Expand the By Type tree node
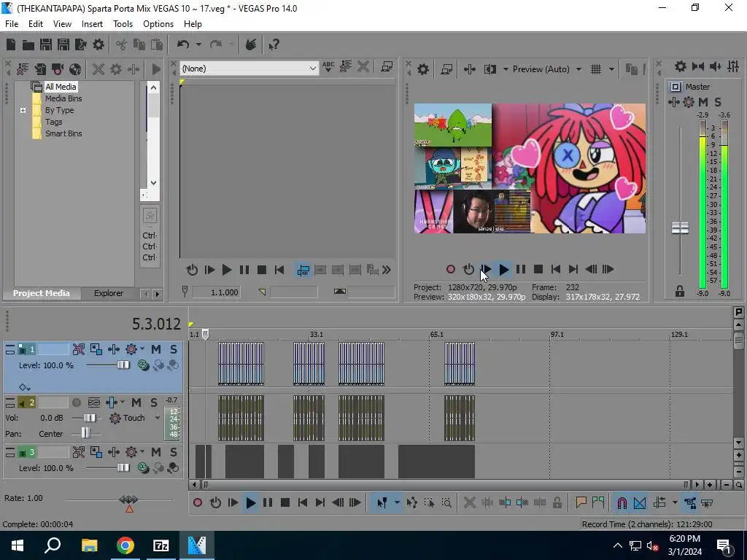Viewport: 747px width, 560px height. (23, 111)
